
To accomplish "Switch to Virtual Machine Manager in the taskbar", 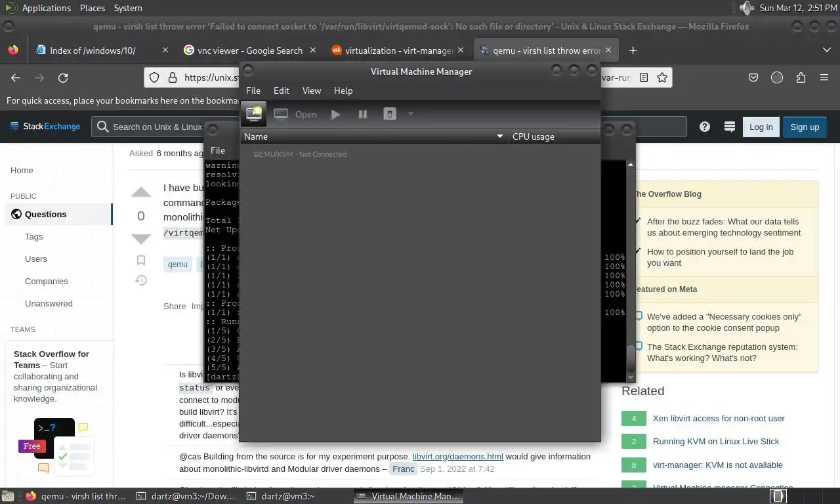I will click(x=408, y=496).
